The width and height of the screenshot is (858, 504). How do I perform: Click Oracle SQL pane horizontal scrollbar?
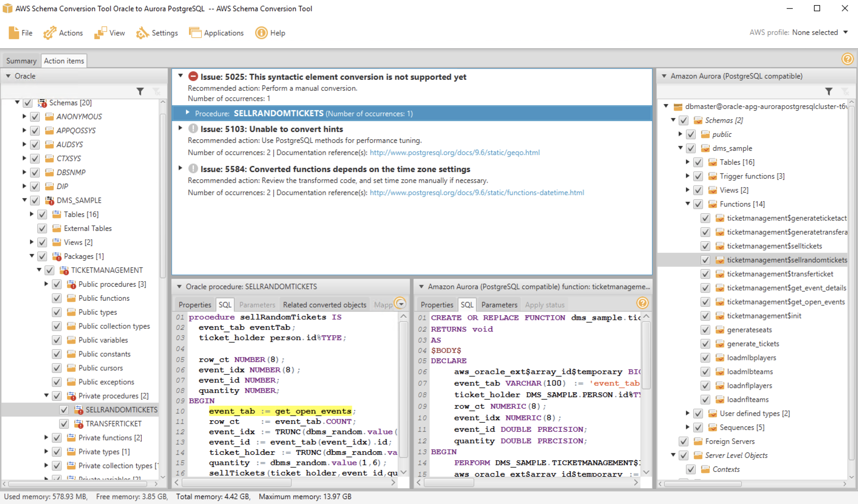(236, 482)
